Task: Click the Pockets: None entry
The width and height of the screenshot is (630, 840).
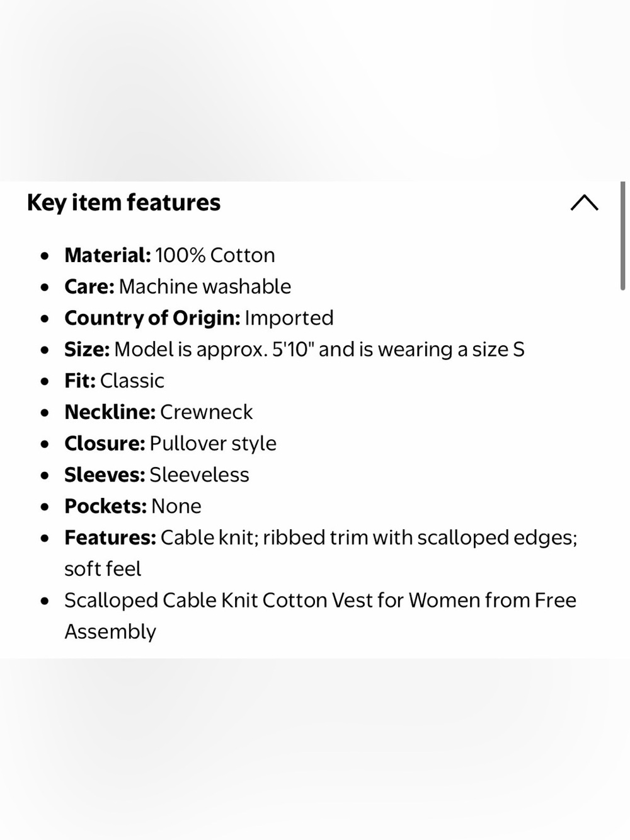Action: click(133, 506)
